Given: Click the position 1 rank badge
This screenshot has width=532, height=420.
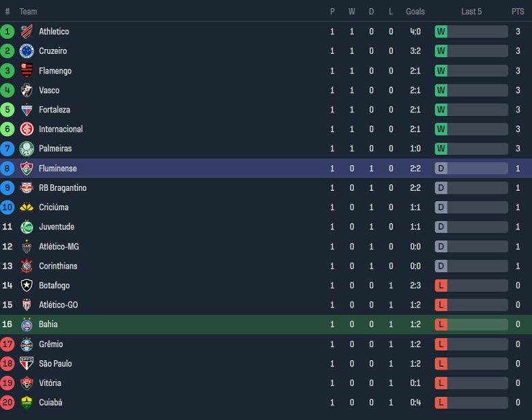Looking at the screenshot, I should [x=8, y=31].
